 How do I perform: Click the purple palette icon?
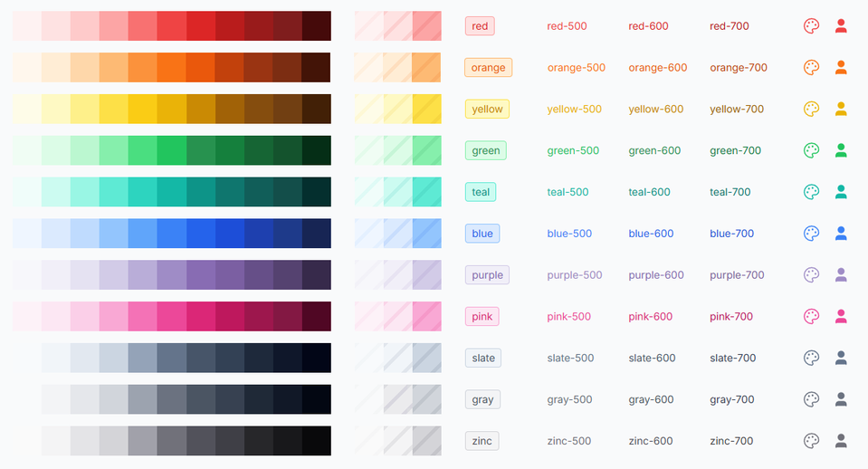click(812, 274)
